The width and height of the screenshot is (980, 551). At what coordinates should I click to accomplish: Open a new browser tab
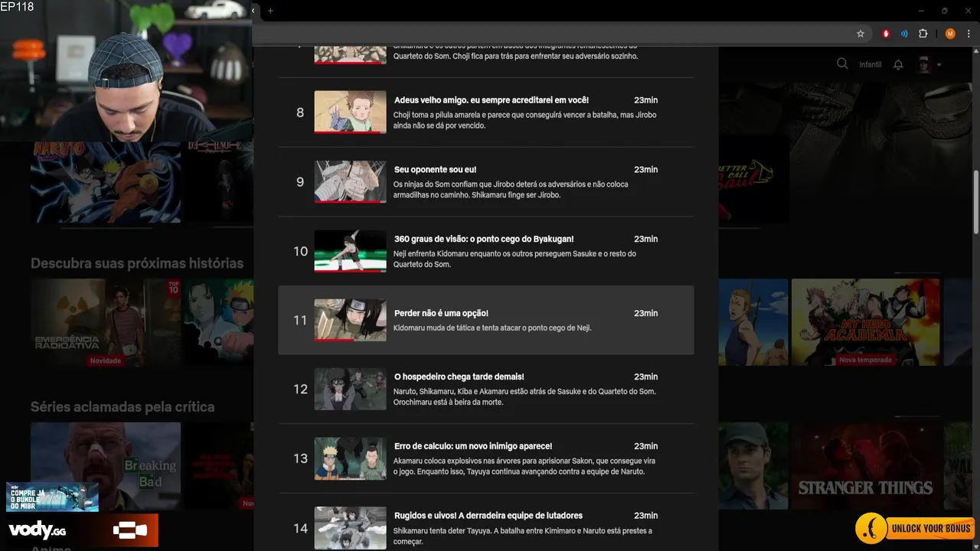(270, 11)
